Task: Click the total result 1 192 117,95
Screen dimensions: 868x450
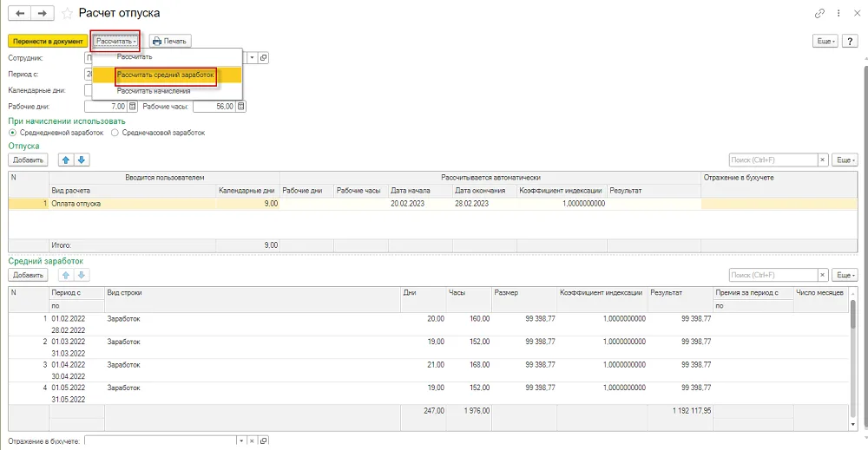Action: pyautogui.click(x=692, y=411)
